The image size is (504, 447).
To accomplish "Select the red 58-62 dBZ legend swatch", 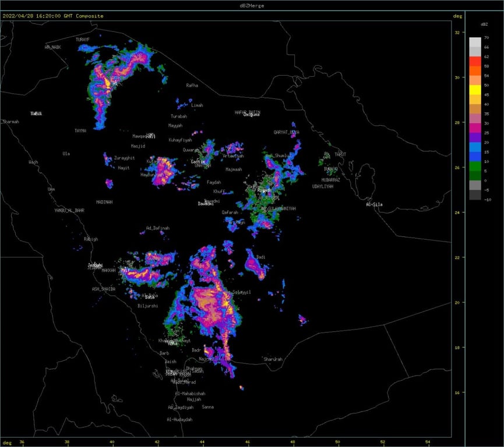I will pos(475,61).
